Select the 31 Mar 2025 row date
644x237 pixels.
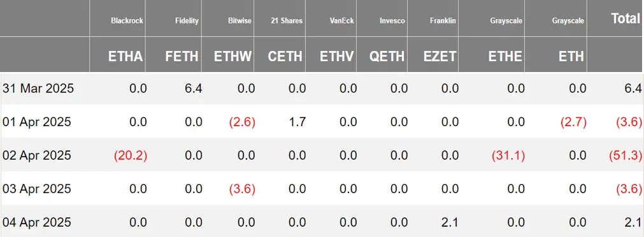tap(38, 89)
